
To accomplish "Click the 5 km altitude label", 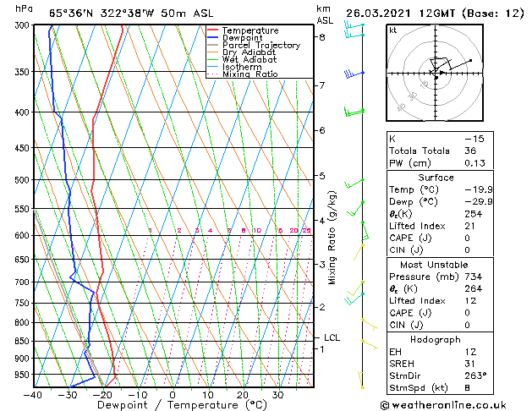I will coord(322,176).
